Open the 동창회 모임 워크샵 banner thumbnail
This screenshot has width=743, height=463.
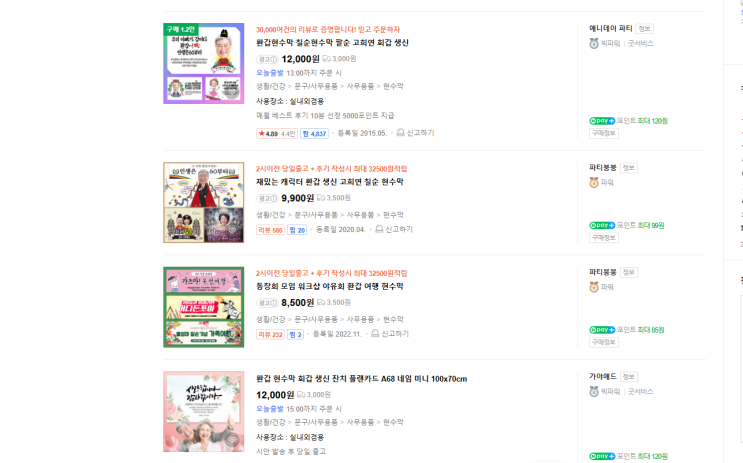click(x=204, y=307)
